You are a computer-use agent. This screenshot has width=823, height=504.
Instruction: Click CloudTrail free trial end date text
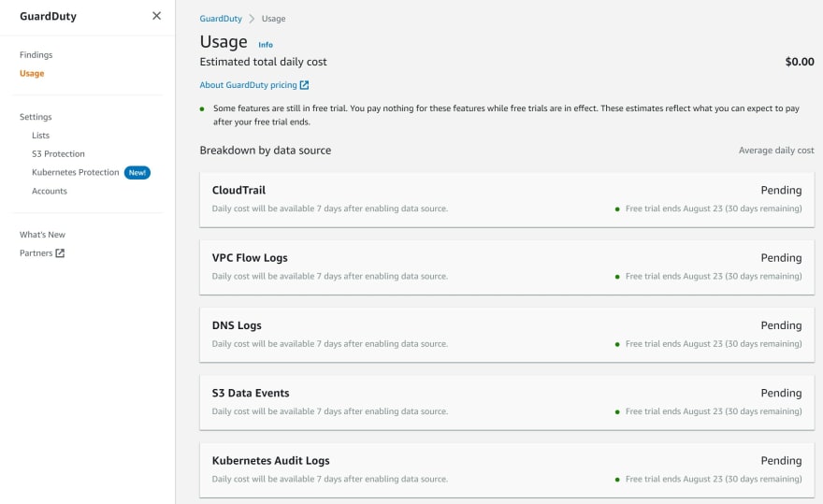714,209
